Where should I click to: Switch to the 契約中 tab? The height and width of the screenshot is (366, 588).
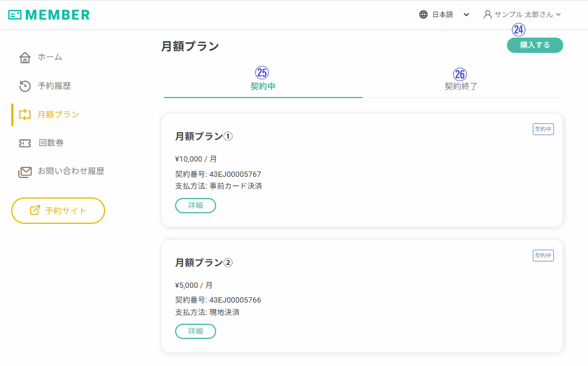[x=263, y=86]
